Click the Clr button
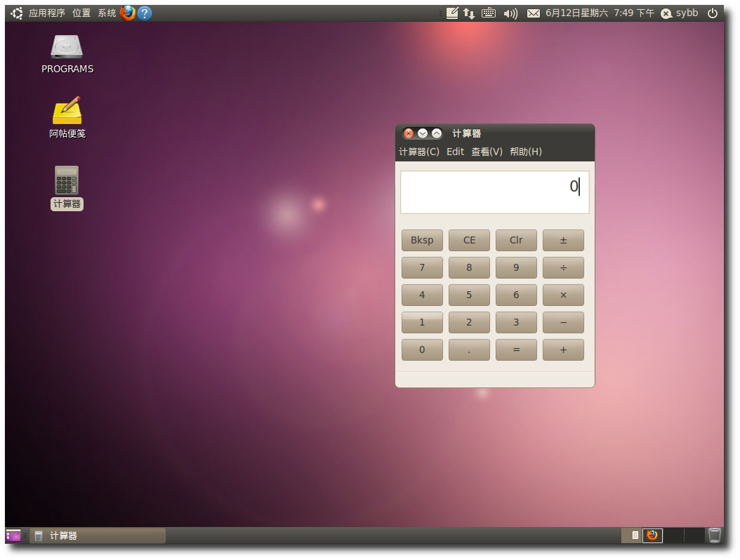Image resolution: width=740 pixels, height=560 pixels. point(516,240)
